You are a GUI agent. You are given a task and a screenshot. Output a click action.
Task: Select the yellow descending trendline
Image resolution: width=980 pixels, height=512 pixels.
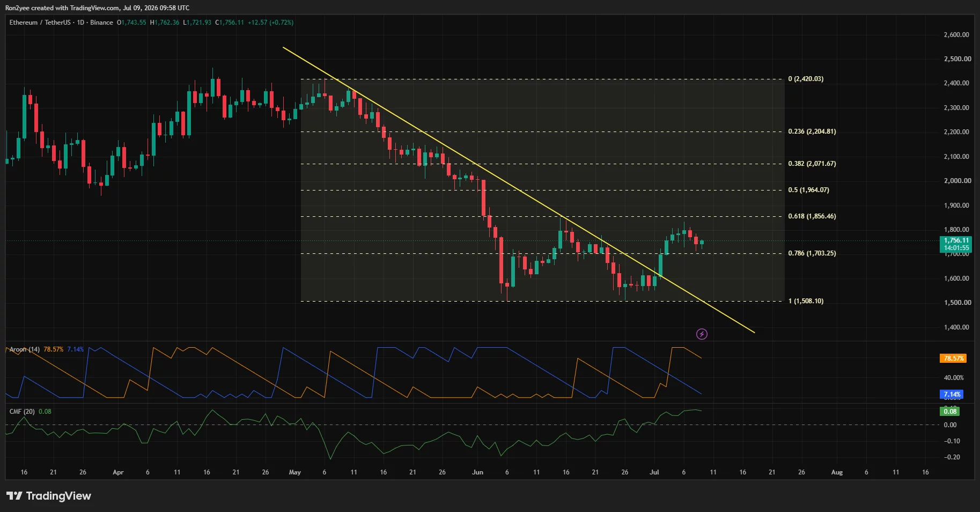click(518, 189)
